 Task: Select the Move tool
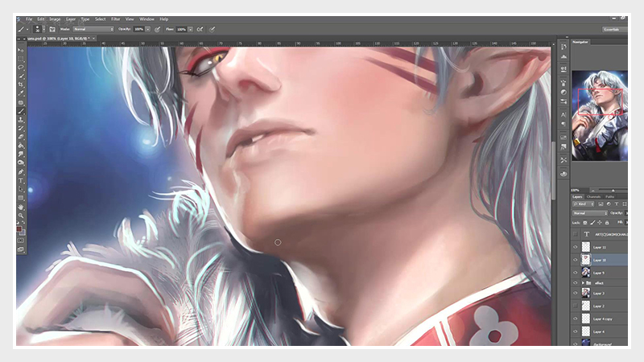click(x=21, y=50)
